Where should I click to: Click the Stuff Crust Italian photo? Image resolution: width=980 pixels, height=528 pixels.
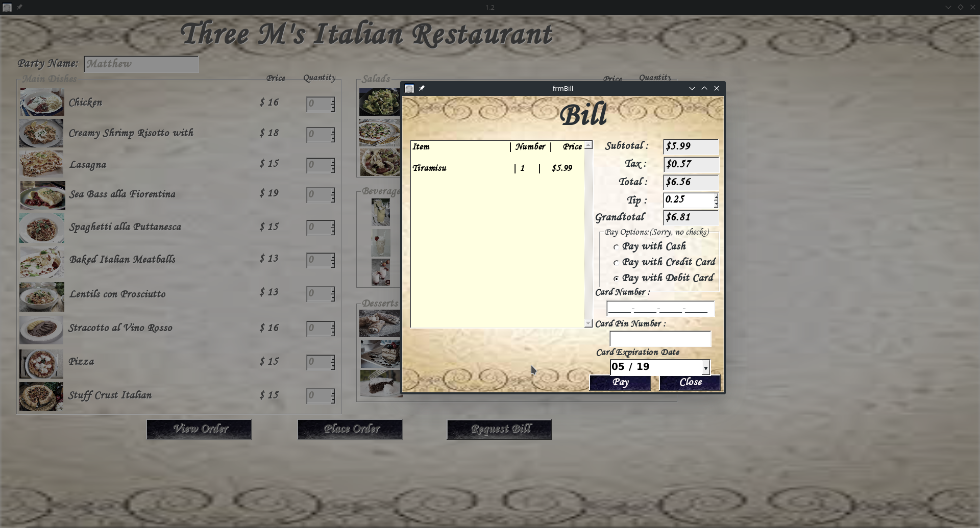[x=41, y=397]
